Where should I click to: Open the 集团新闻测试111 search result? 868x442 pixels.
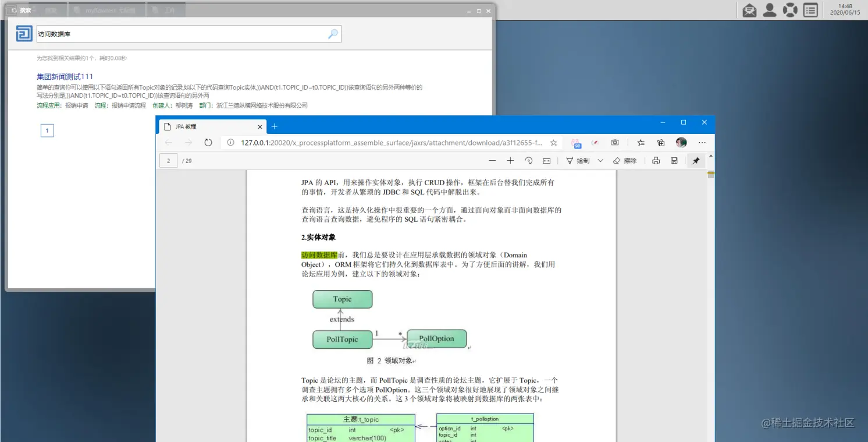pos(65,76)
